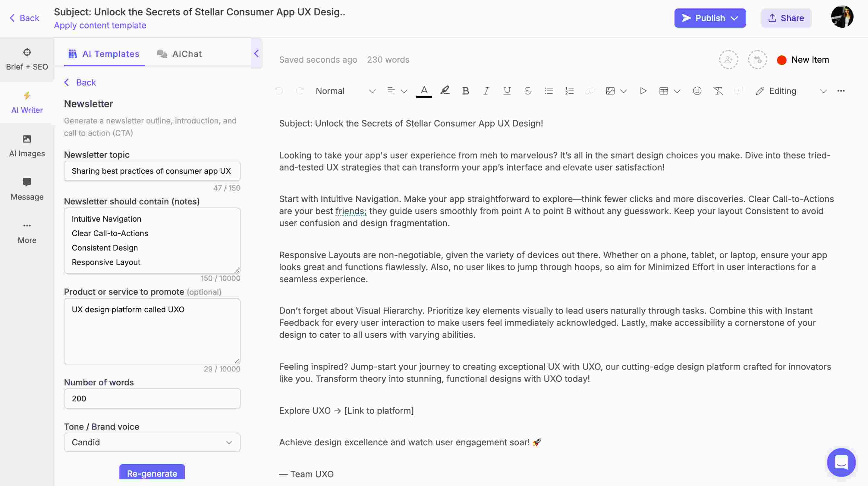The image size is (868, 486).
Task: Click the insert image icon
Action: pyautogui.click(x=610, y=91)
